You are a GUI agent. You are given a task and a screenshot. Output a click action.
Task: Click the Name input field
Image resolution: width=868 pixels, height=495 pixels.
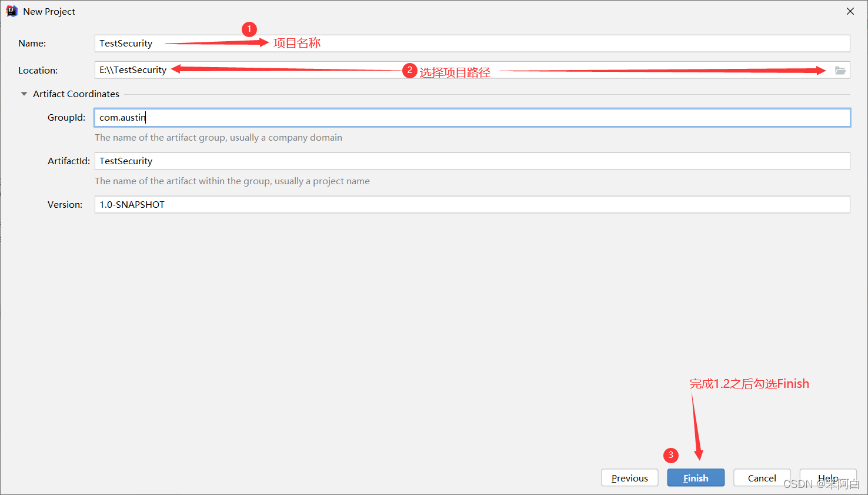pos(472,44)
